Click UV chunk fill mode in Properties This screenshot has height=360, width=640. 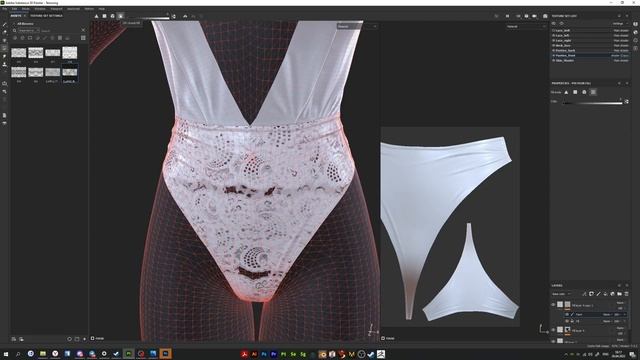click(x=593, y=92)
